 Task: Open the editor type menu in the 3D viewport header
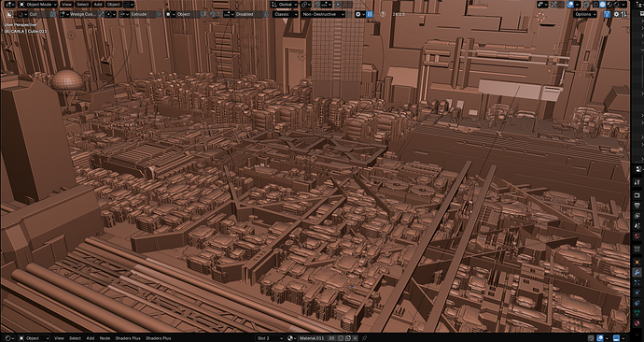coord(9,5)
